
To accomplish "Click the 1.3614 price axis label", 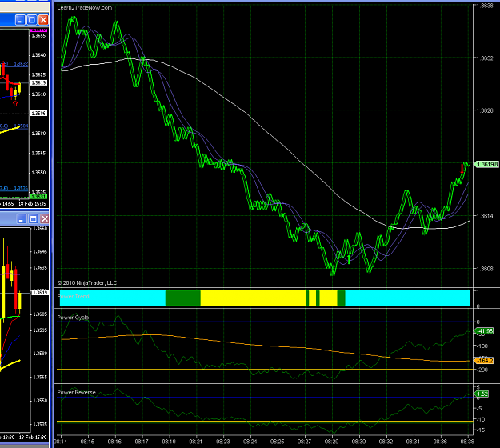I will point(485,216).
